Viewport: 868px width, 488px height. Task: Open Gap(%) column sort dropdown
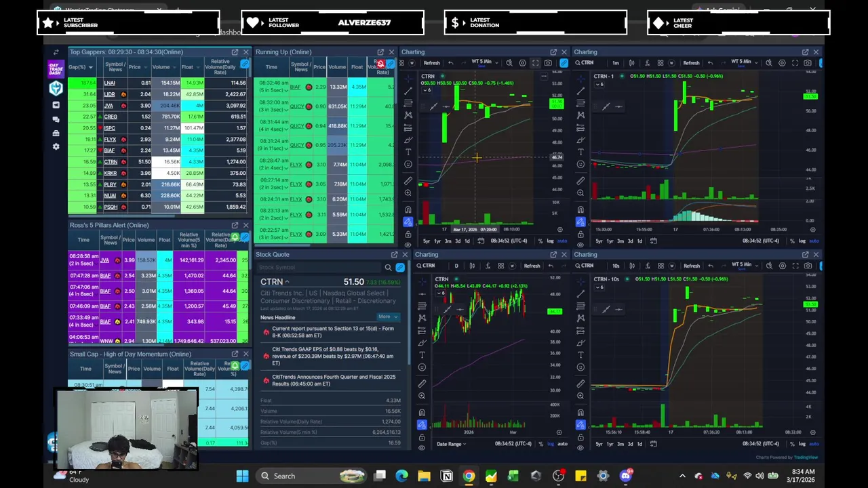(x=90, y=67)
